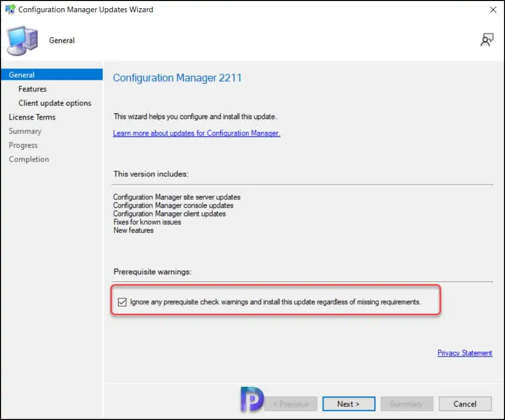505x420 pixels.
Task: Click 'Configuration Manager console updates' text
Action: (173, 205)
